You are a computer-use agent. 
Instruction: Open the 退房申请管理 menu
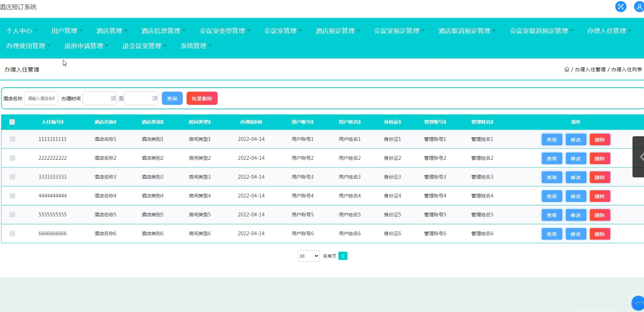[87, 46]
